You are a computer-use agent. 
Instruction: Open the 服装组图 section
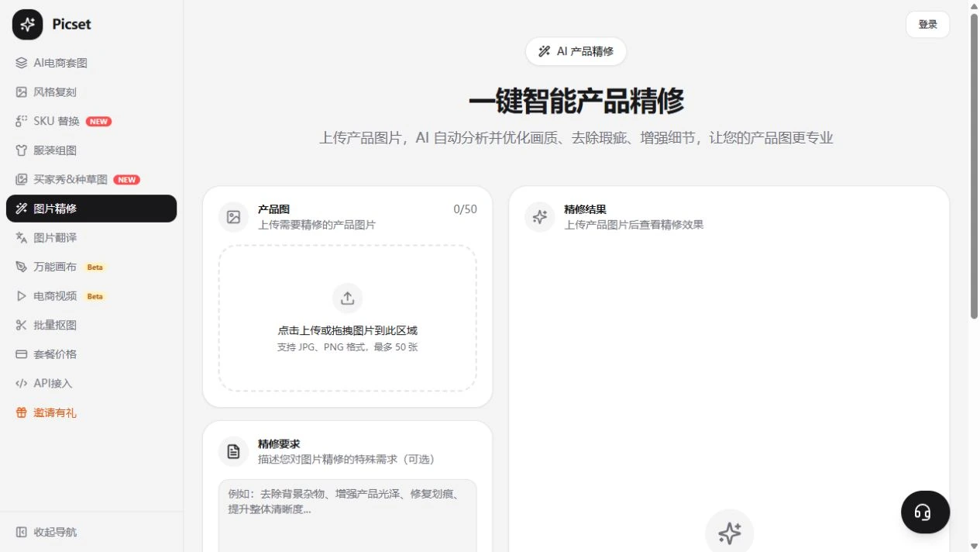(91, 150)
